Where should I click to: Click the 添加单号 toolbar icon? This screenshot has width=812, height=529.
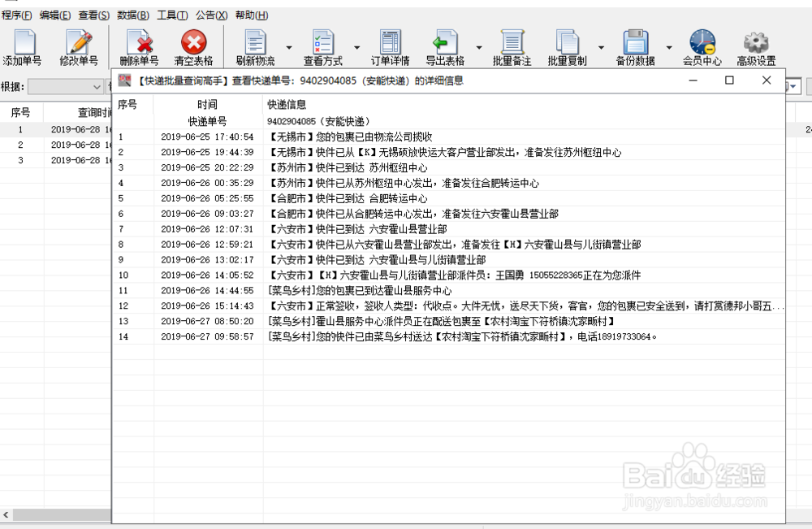24,42
